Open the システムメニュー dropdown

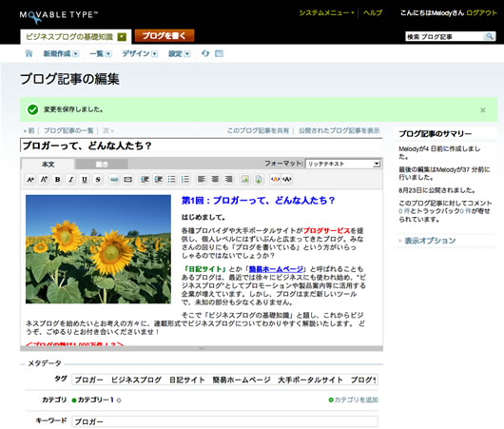[x=326, y=13]
